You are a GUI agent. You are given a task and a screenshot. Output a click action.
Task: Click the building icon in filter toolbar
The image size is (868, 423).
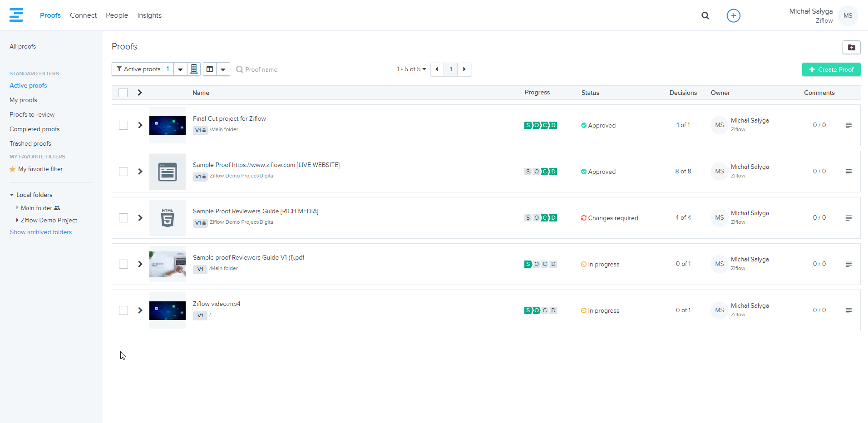194,69
